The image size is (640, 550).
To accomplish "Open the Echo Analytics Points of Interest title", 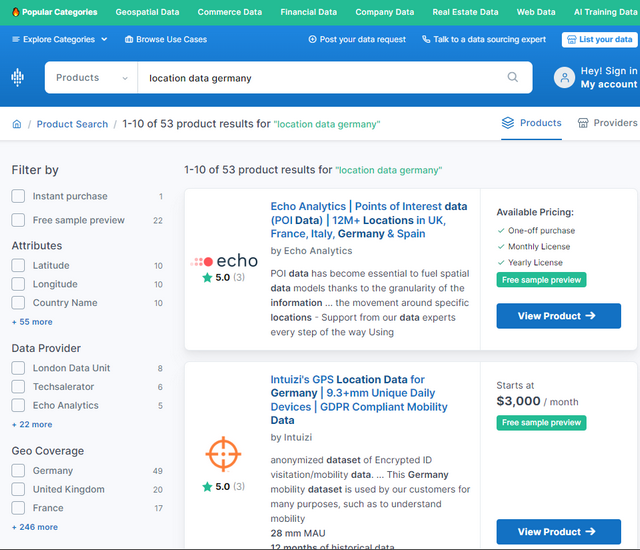I will point(369,220).
